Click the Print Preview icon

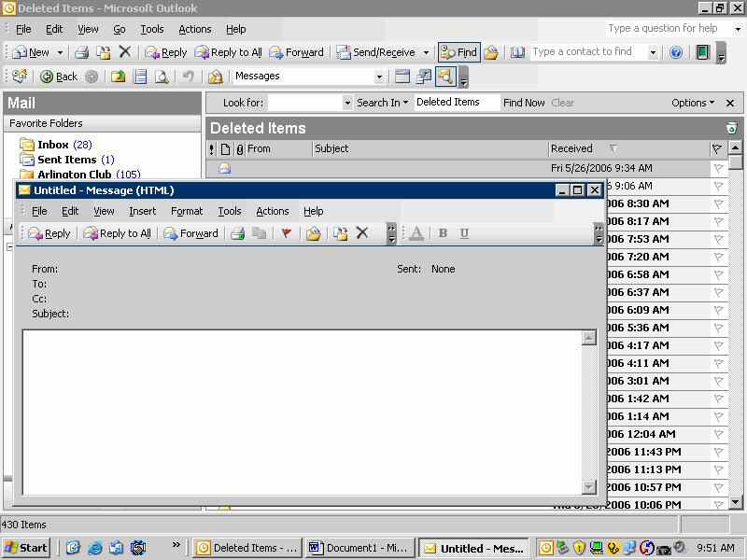162,77
